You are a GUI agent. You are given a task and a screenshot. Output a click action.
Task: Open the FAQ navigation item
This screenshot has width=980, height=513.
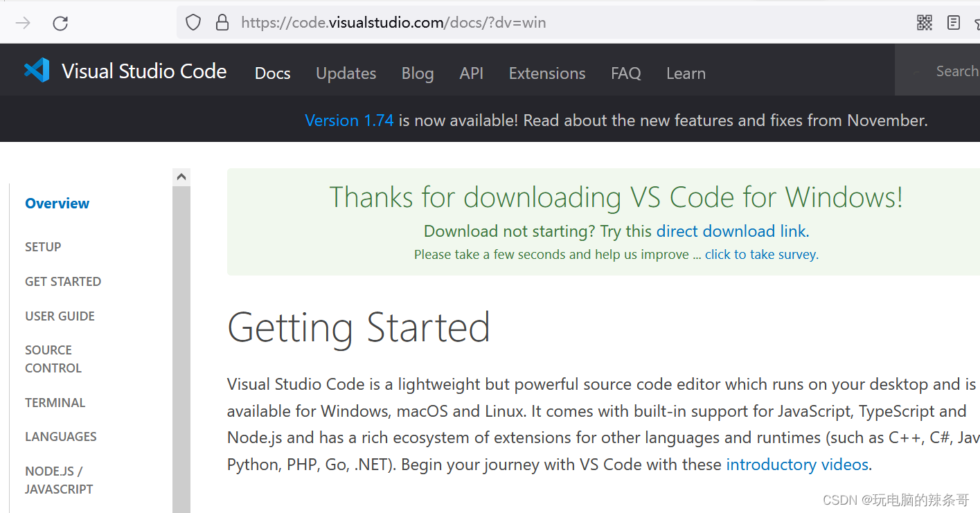(626, 73)
